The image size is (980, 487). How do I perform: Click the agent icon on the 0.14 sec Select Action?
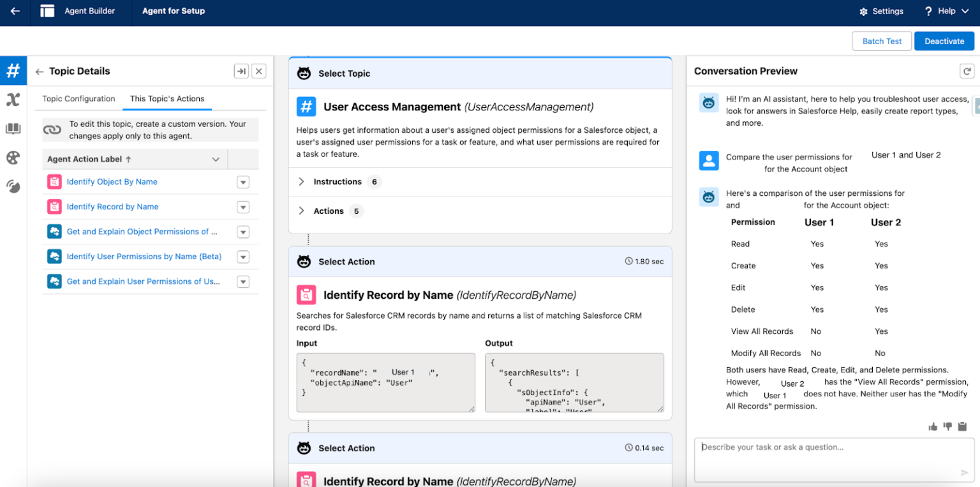[x=304, y=448]
